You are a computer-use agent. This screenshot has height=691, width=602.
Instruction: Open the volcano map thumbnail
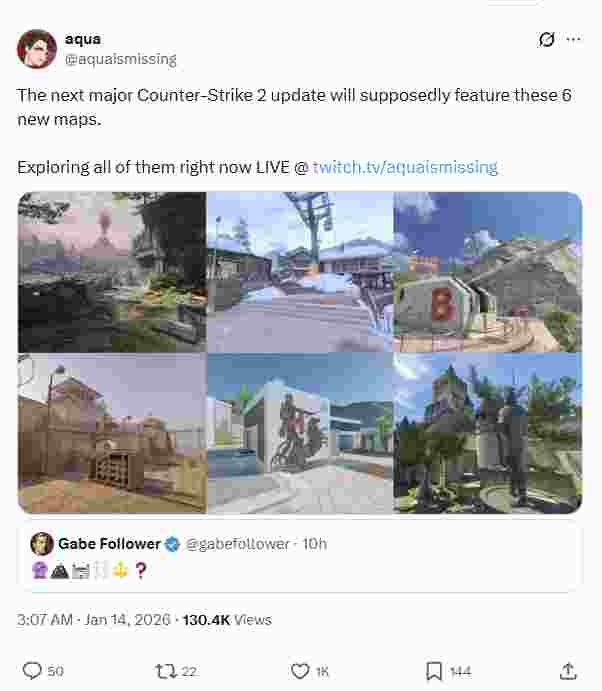click(x=112, y=271)
